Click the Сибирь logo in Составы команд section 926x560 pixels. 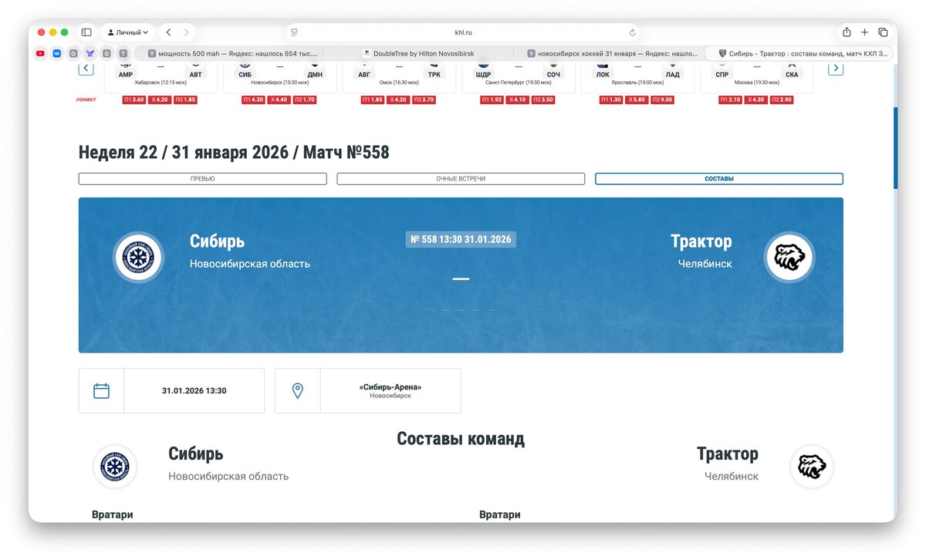coord(115,467)
